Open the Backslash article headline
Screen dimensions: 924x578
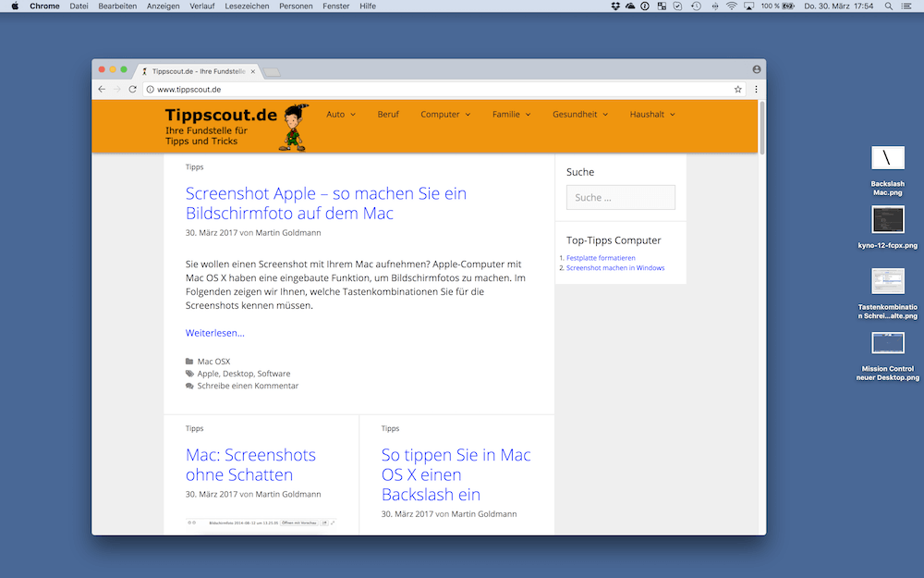pyautogui.click(x=456, y=474)
